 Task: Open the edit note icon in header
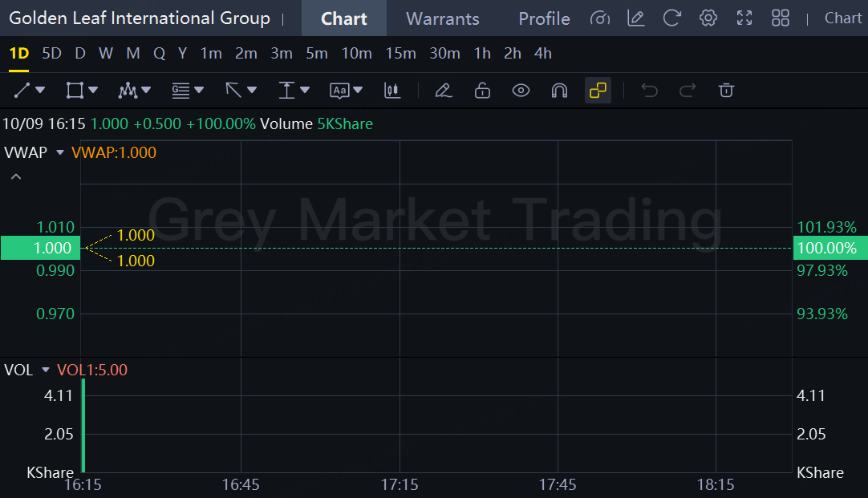[x=636, y=18]
